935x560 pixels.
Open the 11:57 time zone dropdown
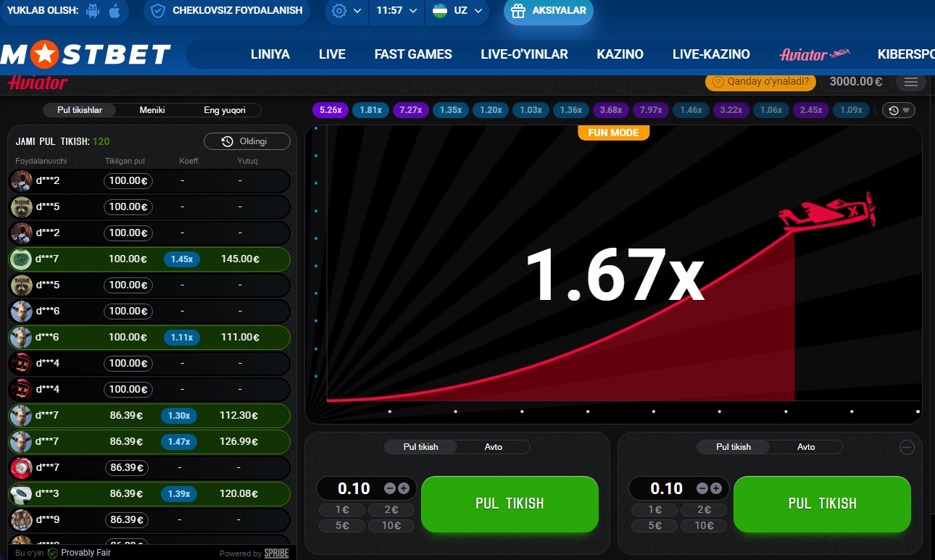[x=396, y=11]
